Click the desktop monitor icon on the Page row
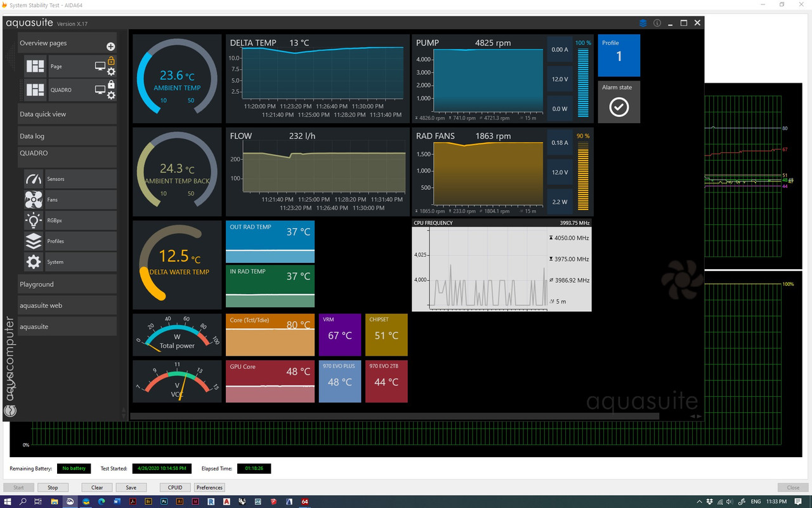 (100, 66)
